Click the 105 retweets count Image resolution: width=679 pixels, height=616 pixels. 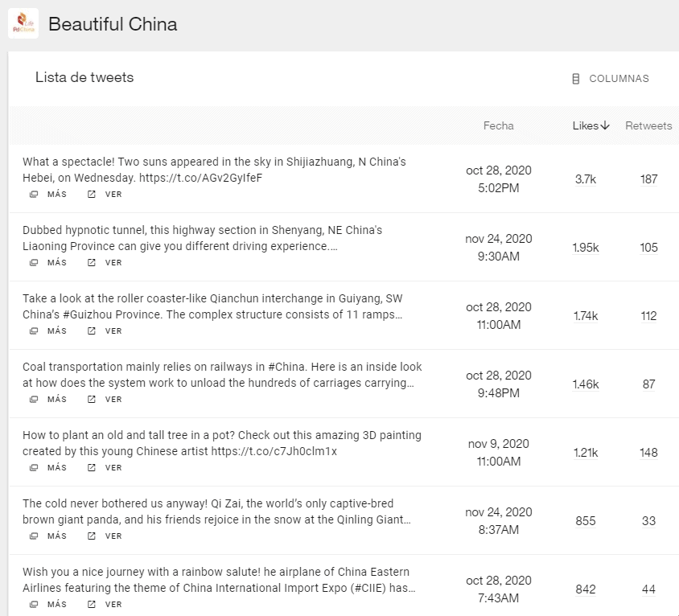(x=648, y=248)
